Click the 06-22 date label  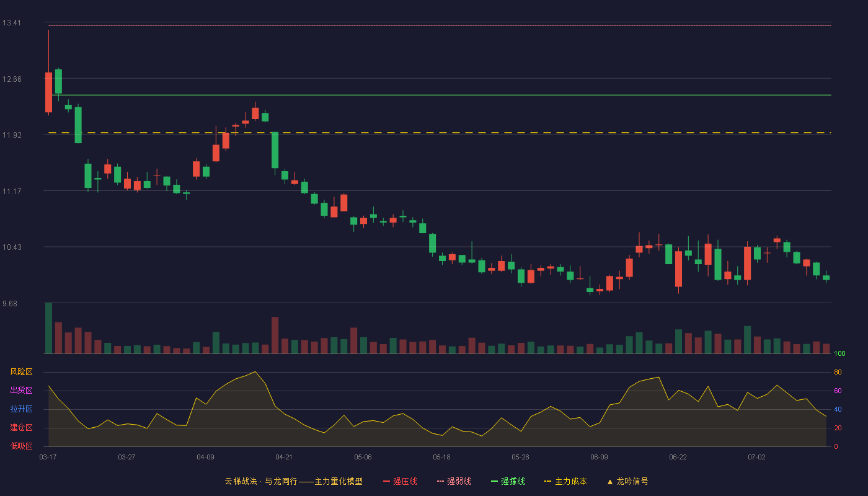click(678, 457)
